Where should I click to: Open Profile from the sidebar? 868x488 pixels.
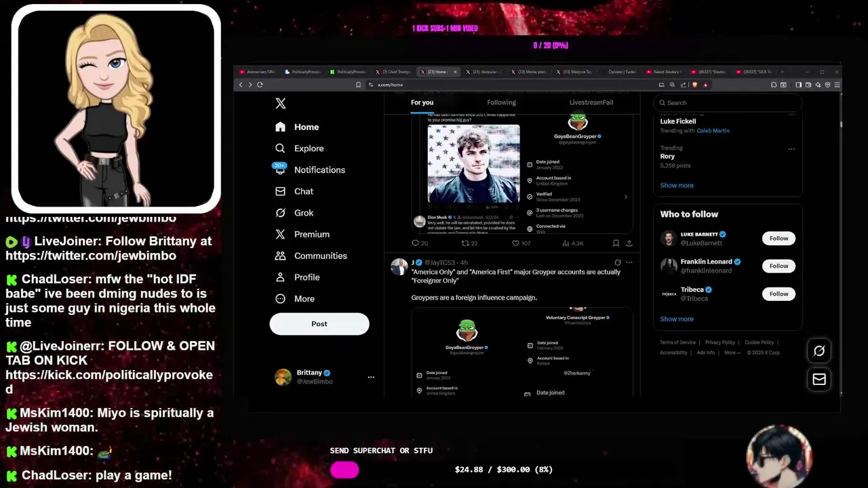coord(297,277)
